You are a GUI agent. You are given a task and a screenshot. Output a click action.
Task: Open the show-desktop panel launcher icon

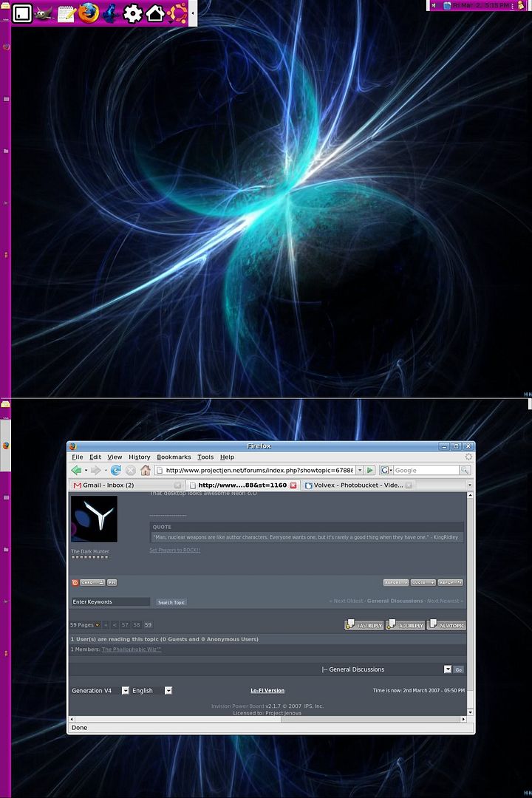point(22,13)
